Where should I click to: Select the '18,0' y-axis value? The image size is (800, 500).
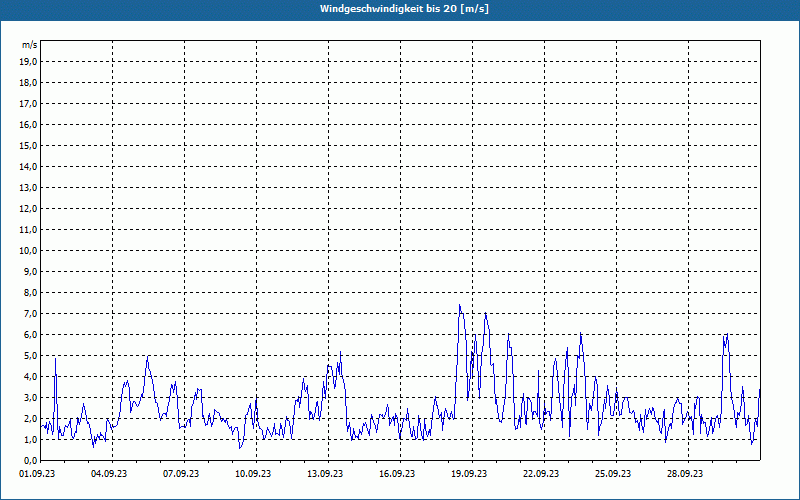(28, 83)
